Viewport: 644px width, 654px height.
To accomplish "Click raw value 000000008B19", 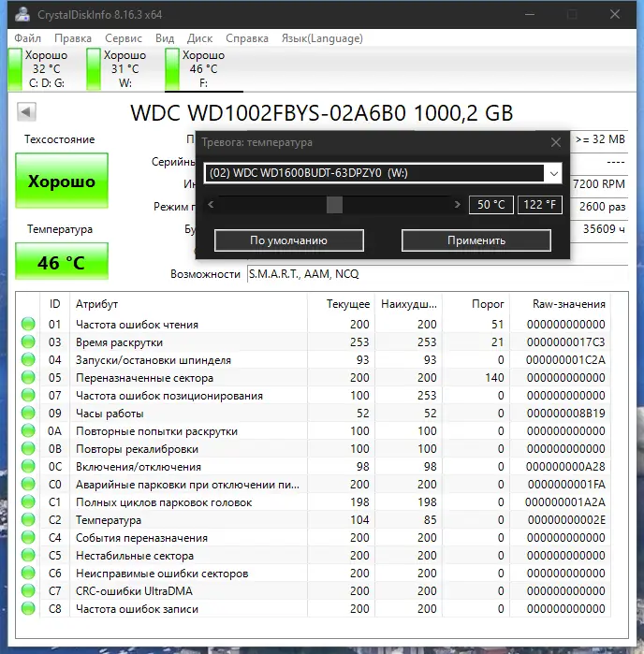I will click(565, 413).
